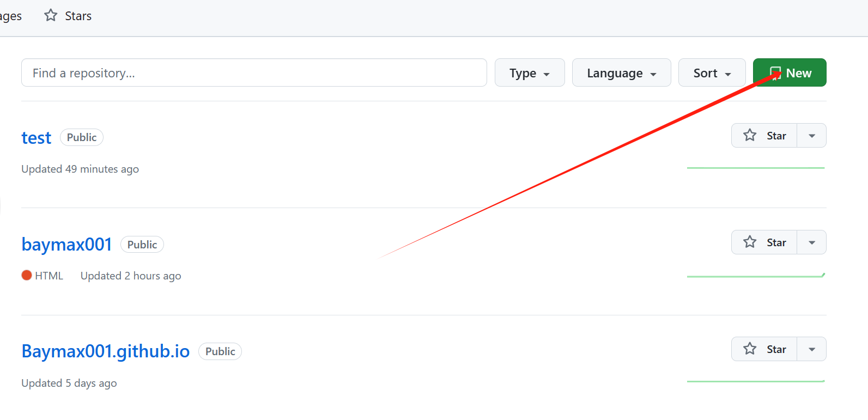Open the Type filter dropdown
Viewport: 868px width, 420px height.
(530, 72)
